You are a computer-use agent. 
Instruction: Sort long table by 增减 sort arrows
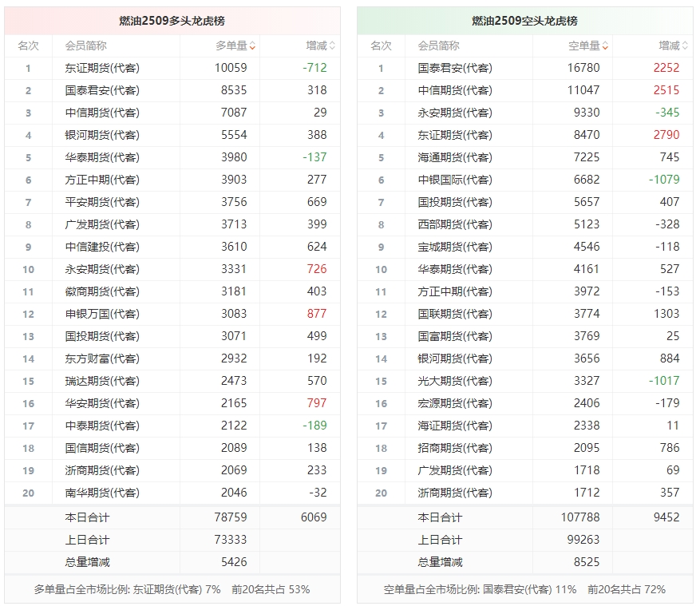[x=332, y=46]
